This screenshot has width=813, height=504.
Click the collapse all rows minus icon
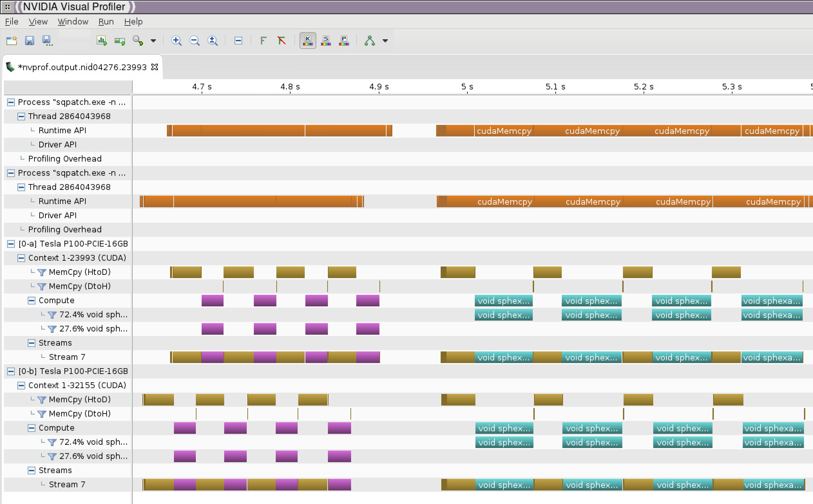[x=238, y=41]
